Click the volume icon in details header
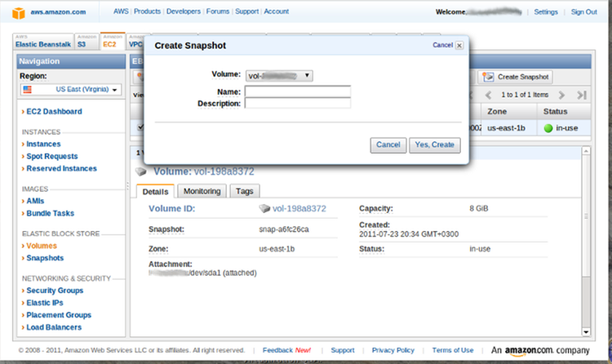 [x=141, y=171]
